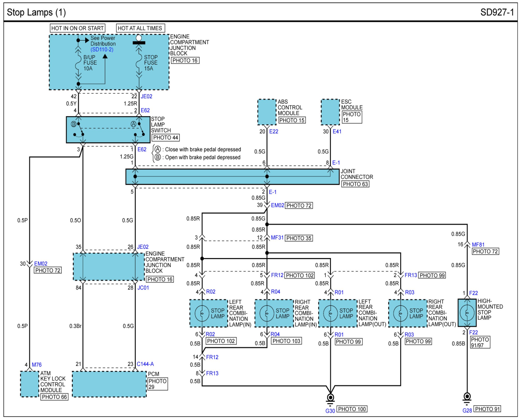Click the ESC module block
Viewport: 521px width, 420px height.
(330, 112)
